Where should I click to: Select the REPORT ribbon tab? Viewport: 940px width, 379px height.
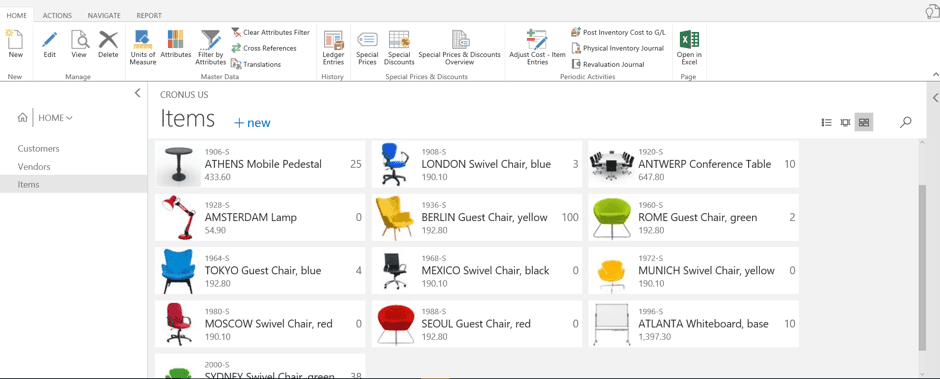tap(149, 16)
